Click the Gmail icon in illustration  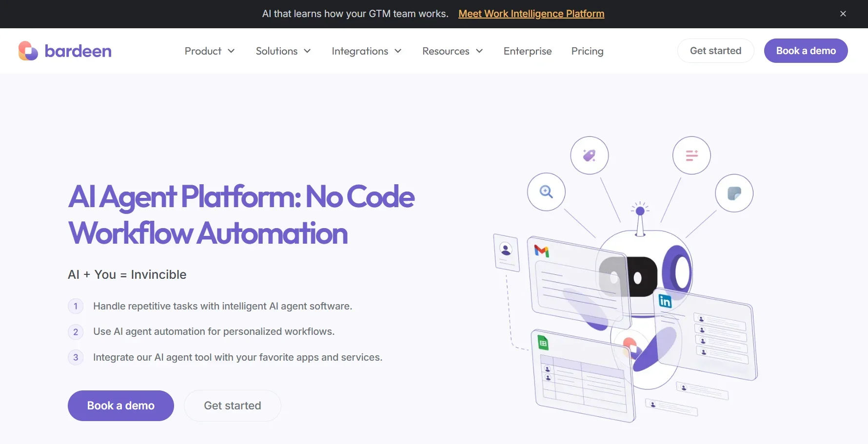(x=542, y=251)
